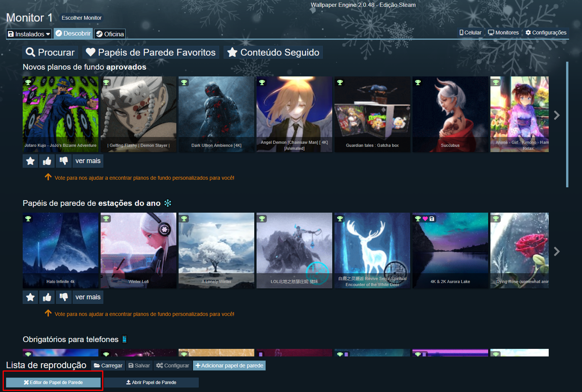Select the Succubus wallpaper thumbnail
Image resolution: width=582 pixels, height=392 pixels.
450,114
